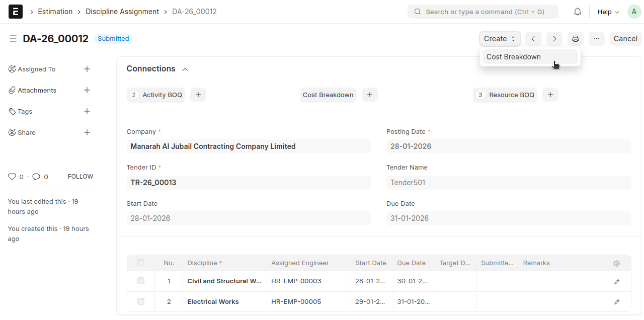Edit the Electrical Works row pencil icon
This screenshot has width=644, height=320.
[617, 302]
